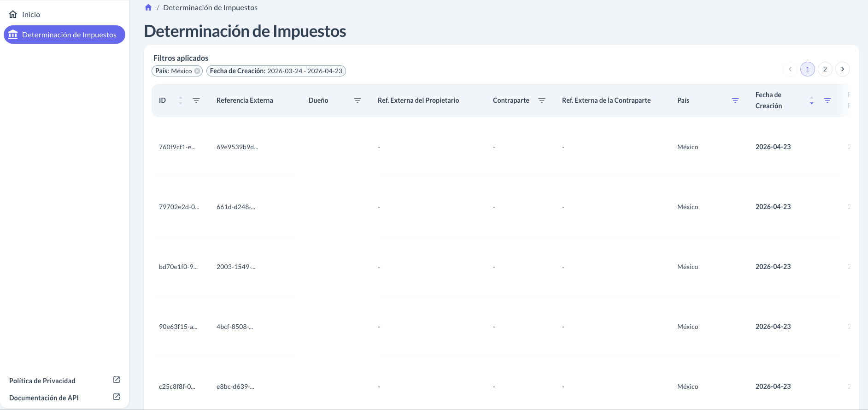Click external link icon beside Documentación de API
Screen dimensions: 868x410
[x=117, y=397]
